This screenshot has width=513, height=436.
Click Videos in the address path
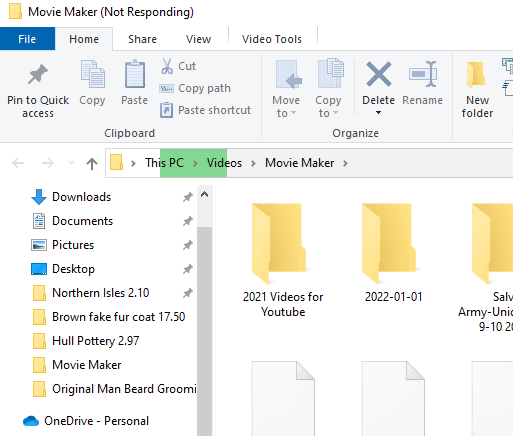[224, 163]
